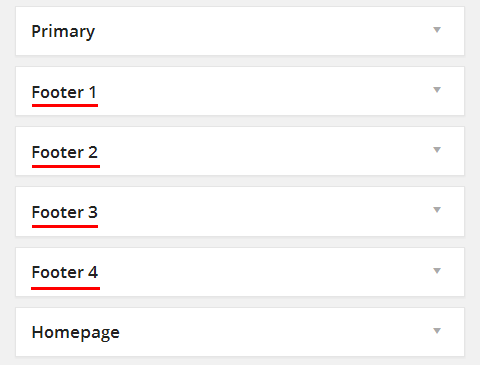
Task: Click the Footer 1 title text
Action: point(64,92)
